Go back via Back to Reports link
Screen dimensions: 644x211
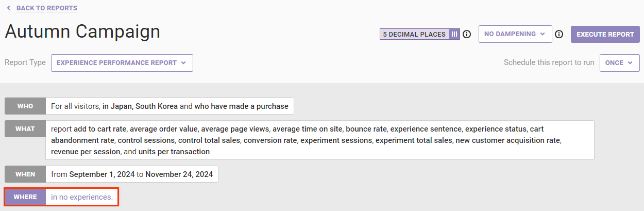pyautogui.click(x=47, y=8)
